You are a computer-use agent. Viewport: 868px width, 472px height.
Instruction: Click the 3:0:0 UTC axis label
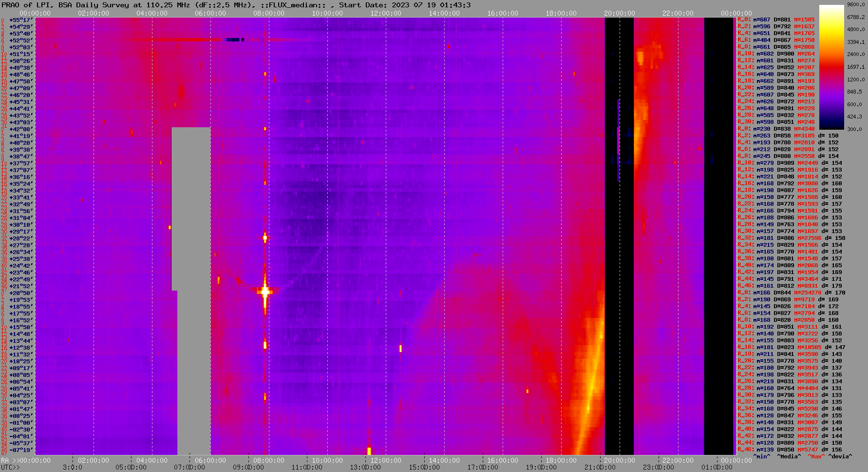pyautogui.click(x=73, y=467)
